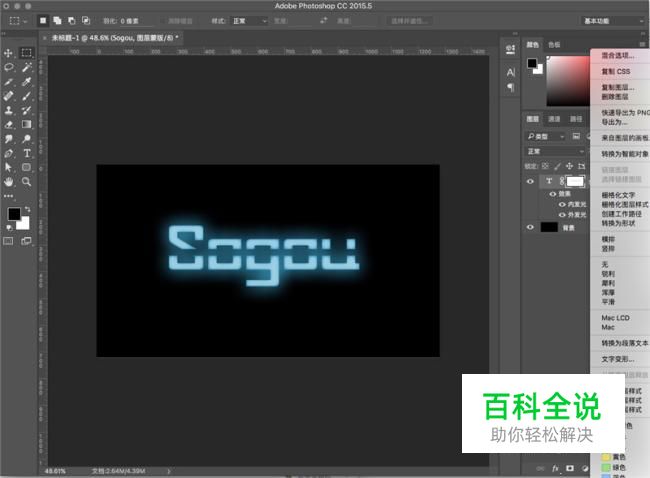Click inside the Color panel picker field
Screen dimensions: 650x478
568,81
